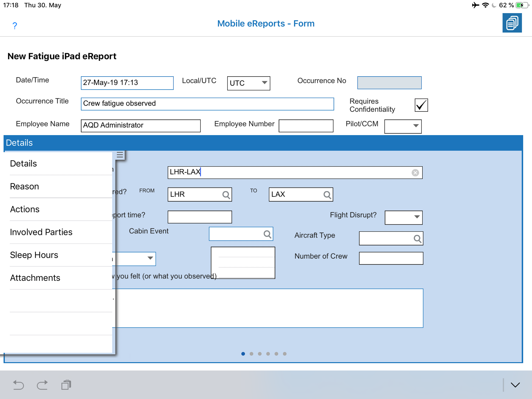Viewport: 532px width, 399px height.
Task: Search airports in FROM field
Action: (x=226, y=195)
